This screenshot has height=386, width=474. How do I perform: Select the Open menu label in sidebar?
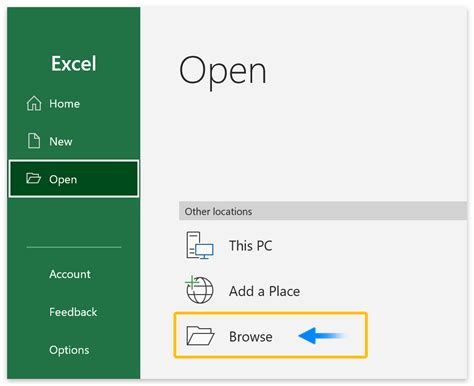click(63, 179)
